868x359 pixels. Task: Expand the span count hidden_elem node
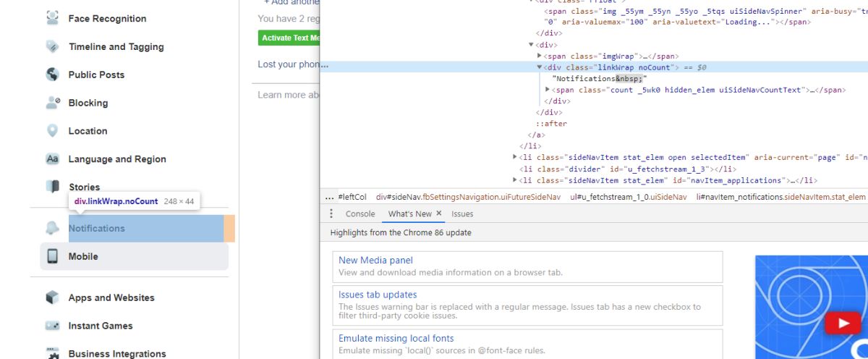[x=548, y=90]
